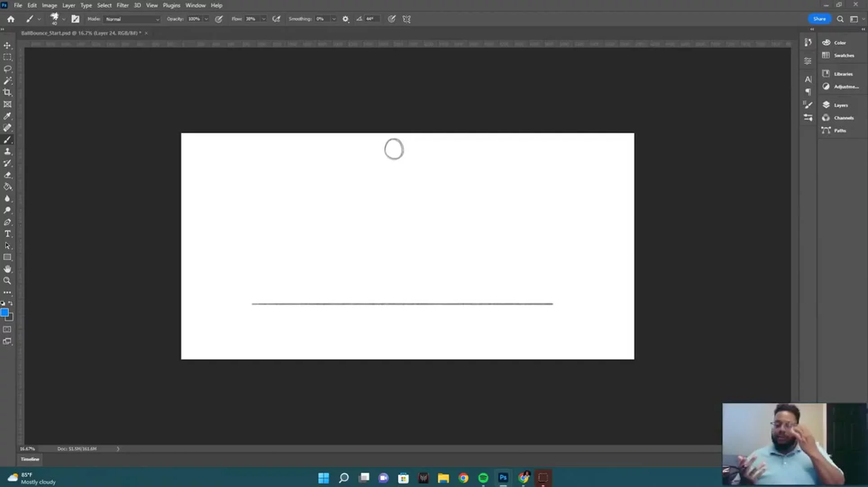Click the Share button
Viewport: 868px width, 487px height.
(x=819, y=19)
